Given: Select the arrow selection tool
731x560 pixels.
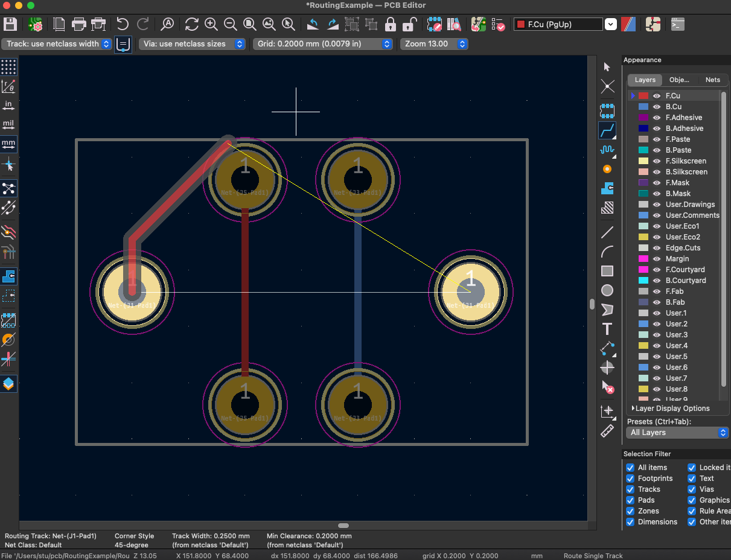Looking at the screenshot, I should 607,66.
